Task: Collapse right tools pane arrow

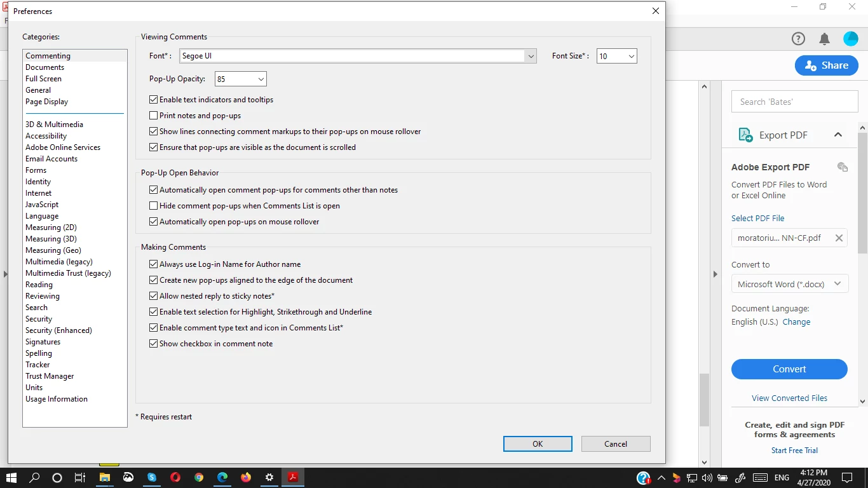Action: click(715, 274)
